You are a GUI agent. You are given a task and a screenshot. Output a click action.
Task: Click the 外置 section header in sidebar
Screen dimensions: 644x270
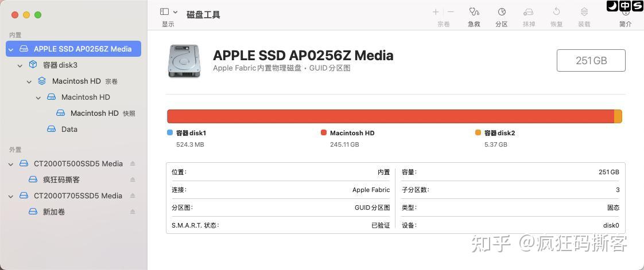(15, 150)
